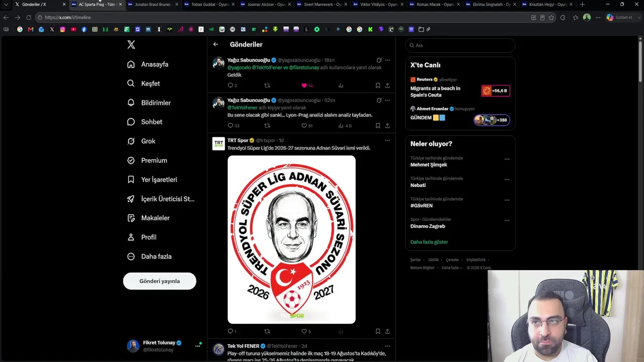Viewport: 644px width, 362px height.
Task: Open İçerik Üreticisi Stüdyosu
Action: coord(160,199)
